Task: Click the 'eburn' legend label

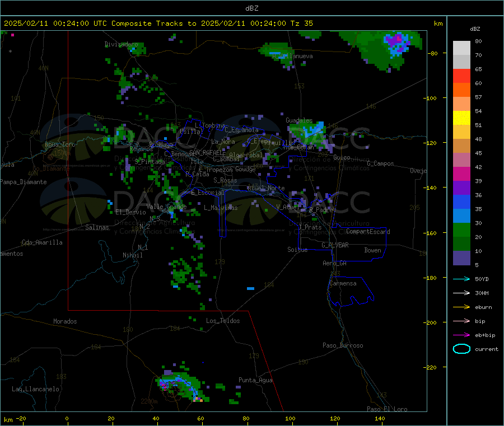Action: point(483,307)
